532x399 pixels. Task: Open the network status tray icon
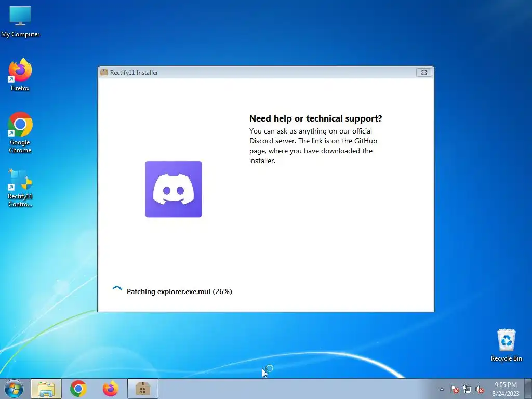(467, 389)
